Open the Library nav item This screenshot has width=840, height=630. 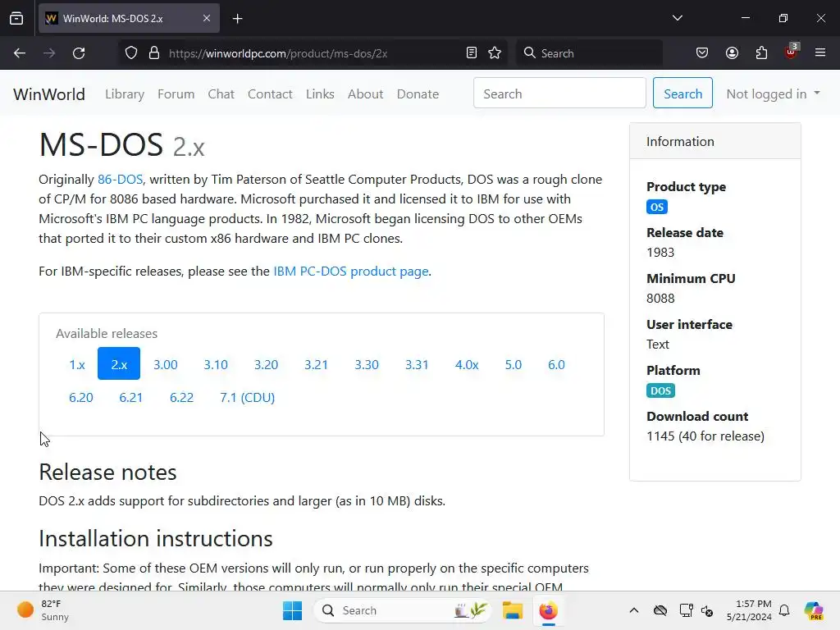pos(125,94)
